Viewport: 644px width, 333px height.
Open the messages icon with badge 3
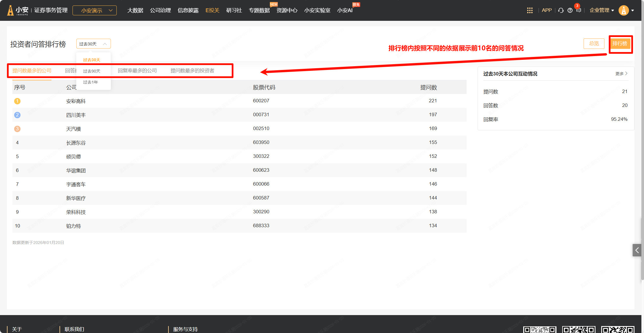pyautogui.click(x=578, y=10)
